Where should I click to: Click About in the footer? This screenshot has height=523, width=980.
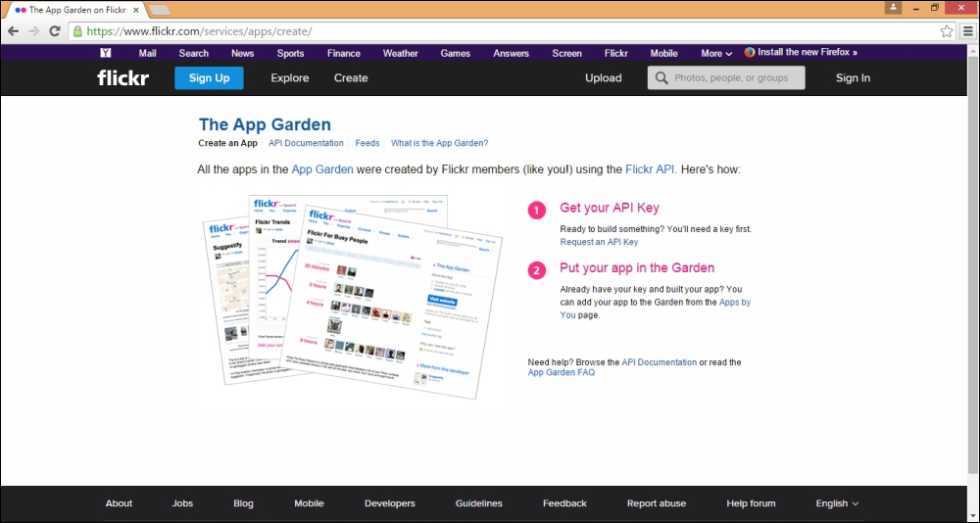(x=119, y=503)
